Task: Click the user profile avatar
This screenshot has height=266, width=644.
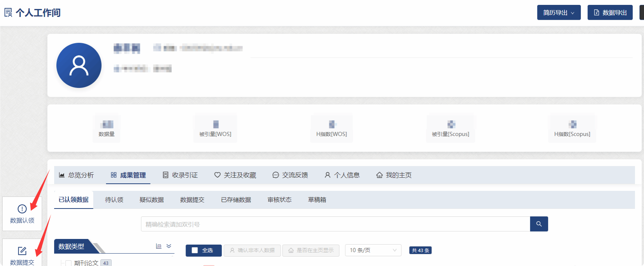Action: click(x=79, y=65)
